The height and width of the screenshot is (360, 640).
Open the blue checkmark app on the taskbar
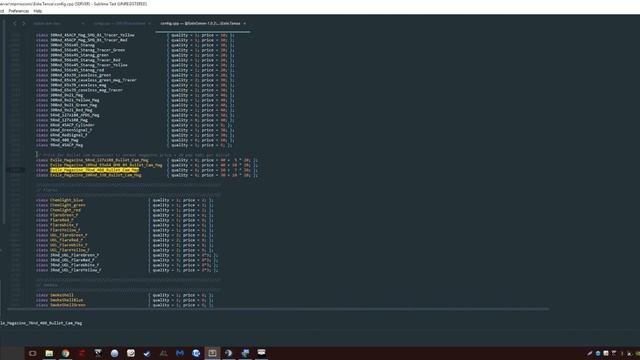pos(147,353)
